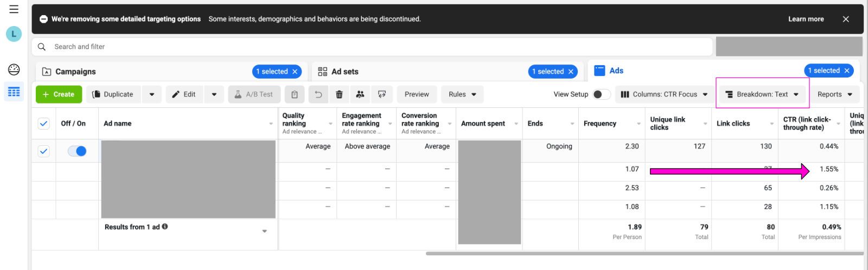868x270 pixels.
Task: Click the Ends column header
Action: tap(550, 124)
